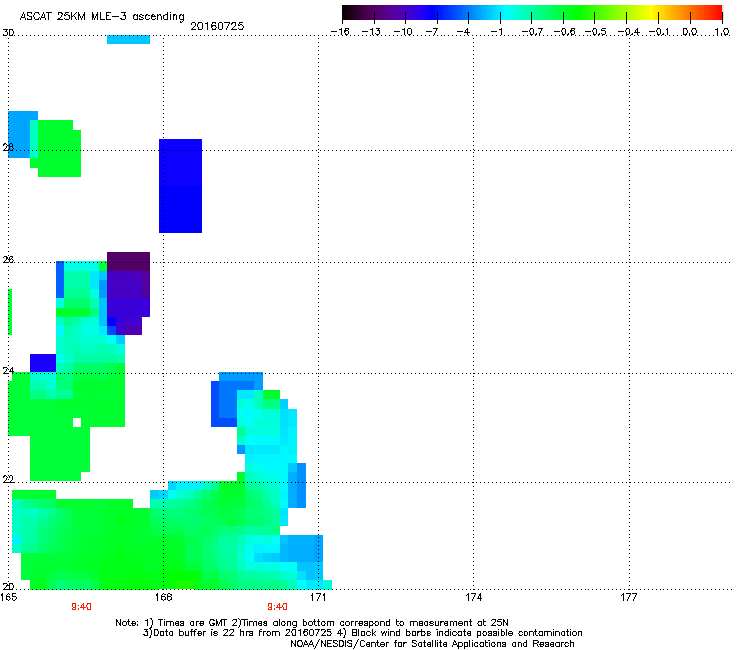The height and width of the screenshot is (650, 740).
Task: Click the color bar label '-0.1'
Action: 659,32
